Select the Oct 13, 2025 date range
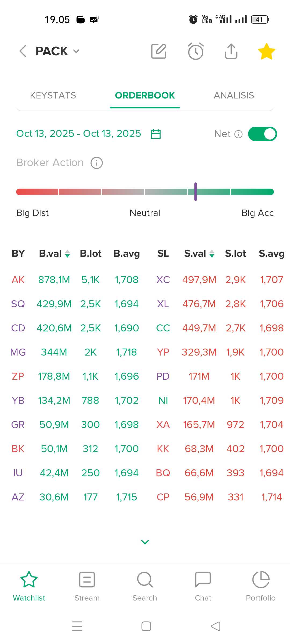The width and height of the screenshot is (290, 644). pos(79,134)
